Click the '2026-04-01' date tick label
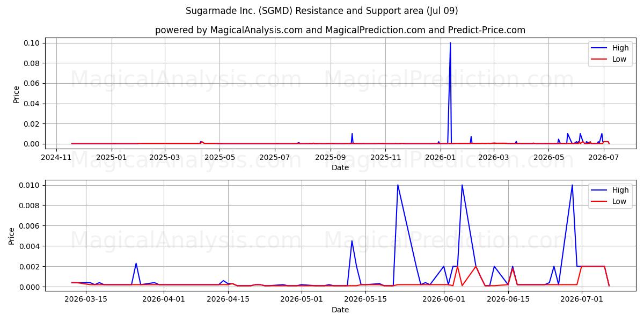Image resolution: width=644 pixels, height=322 pixels. (x=164, y=299)
